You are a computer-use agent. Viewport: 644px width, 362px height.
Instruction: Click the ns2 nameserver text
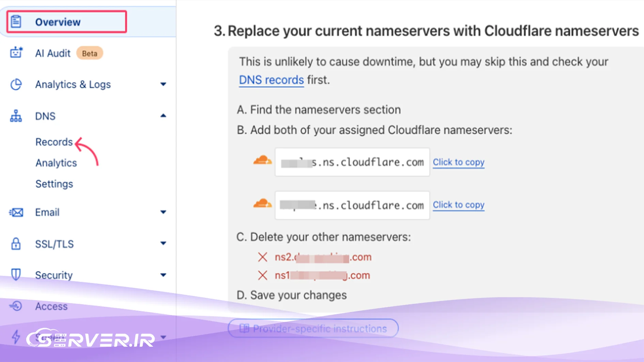[x=323, y=257]
